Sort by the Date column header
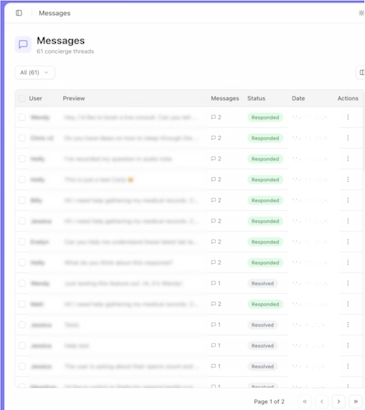The height and width of the screenshot is (410, 365). [x=298, y=98]
